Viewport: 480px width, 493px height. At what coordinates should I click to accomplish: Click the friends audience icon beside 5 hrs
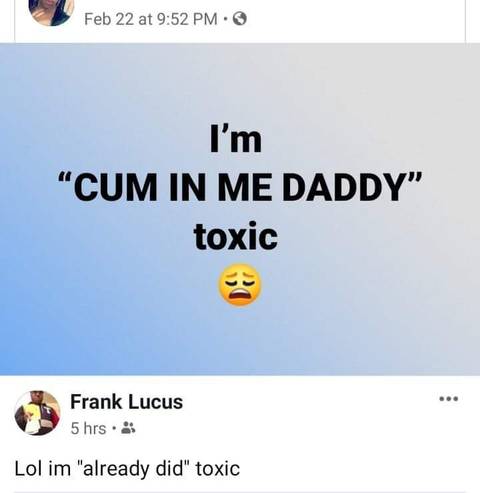tap(128, 428)
